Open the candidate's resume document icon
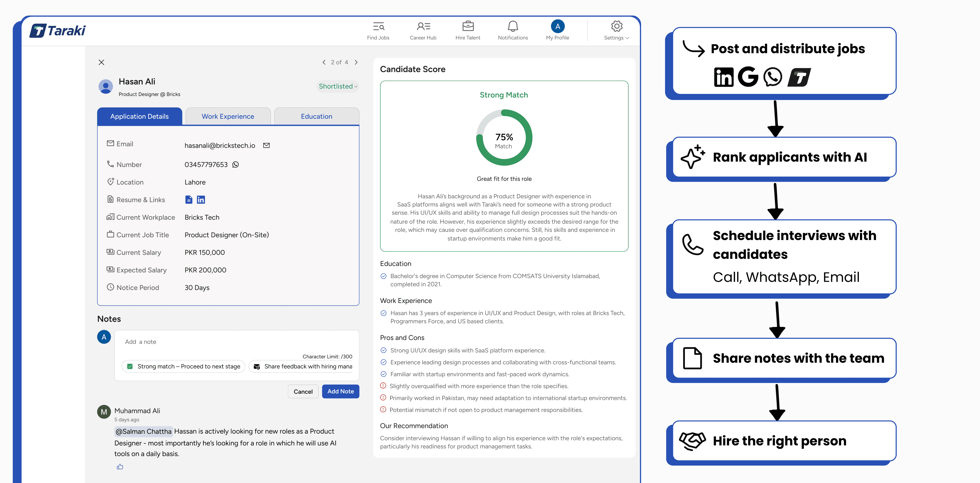This screenshot has width=980, height=483. click(x=189, y=199)
